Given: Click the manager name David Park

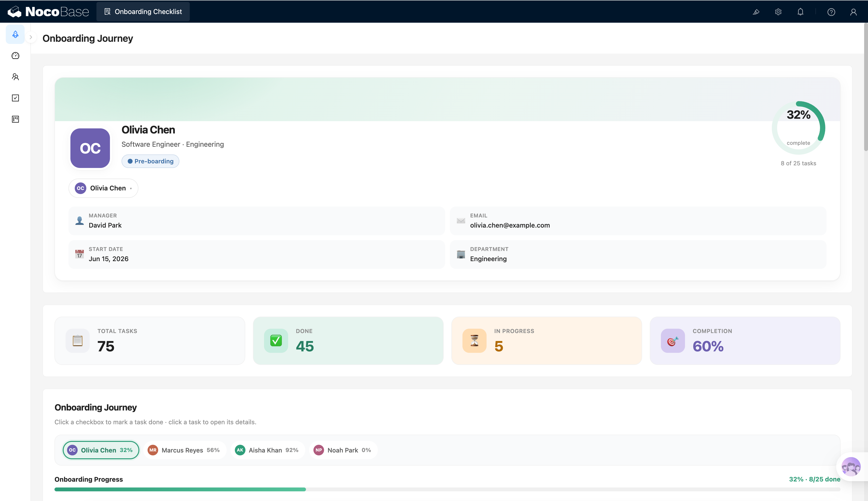Looking at the screenshot, I should tap(105, 225).
